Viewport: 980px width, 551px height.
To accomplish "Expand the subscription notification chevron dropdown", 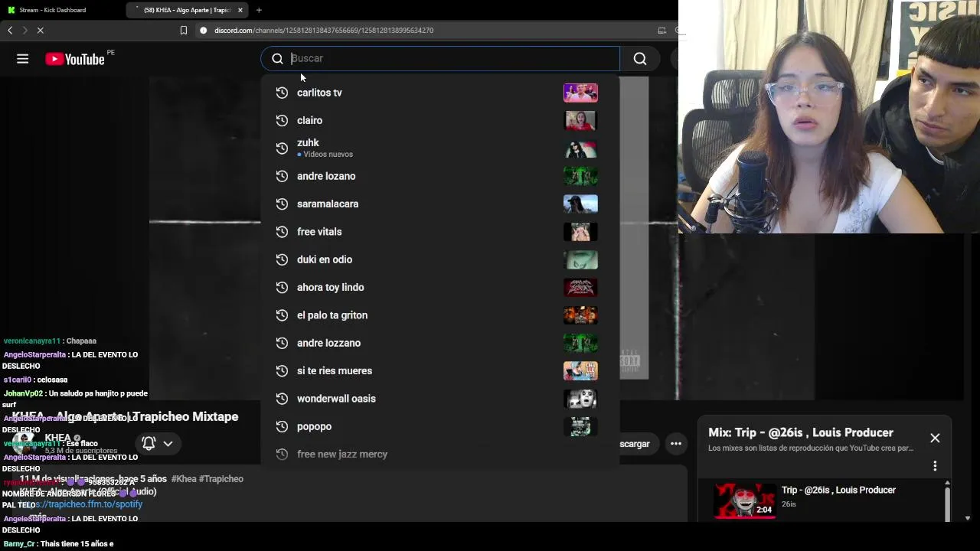I will point(168,443).
